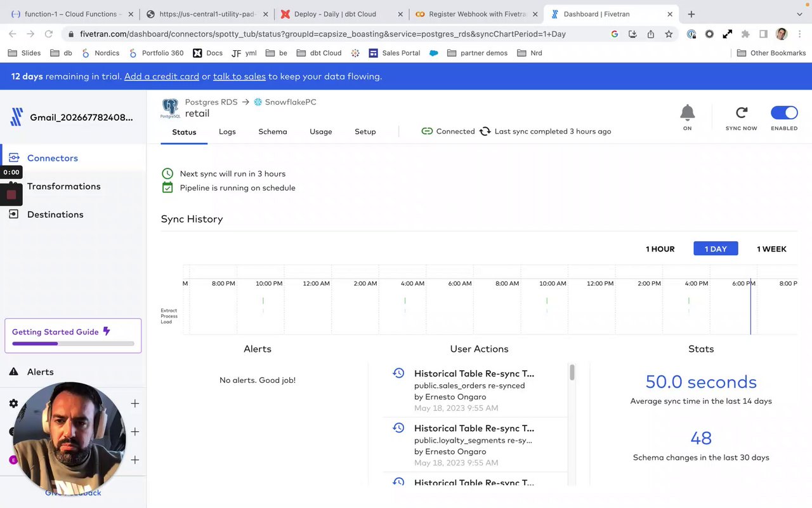Screen dimensions: 812x508
Task: Reload the page with the browser refresh icon
Action: click(48, 34)
